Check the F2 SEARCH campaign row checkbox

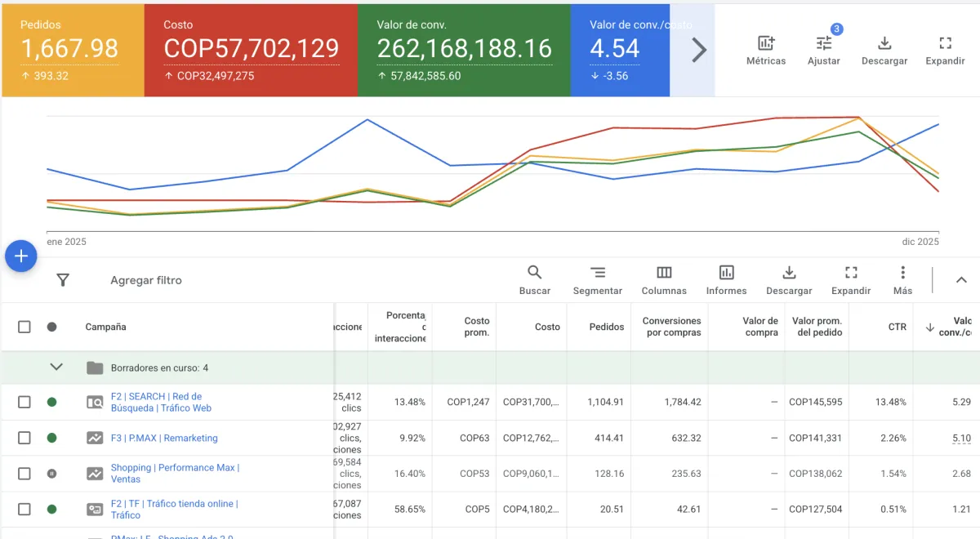24,402
